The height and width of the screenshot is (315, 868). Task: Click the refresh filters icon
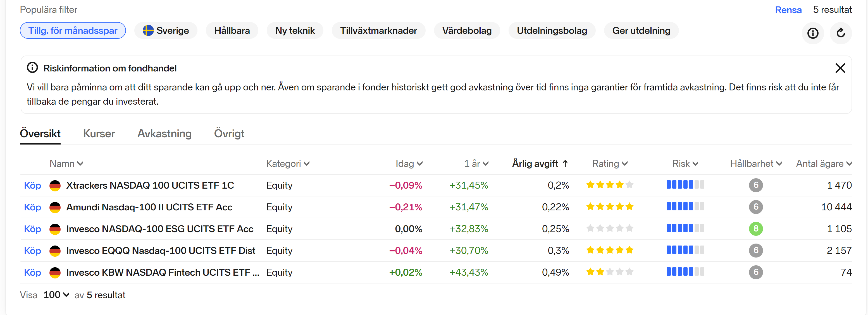(840, 33)
